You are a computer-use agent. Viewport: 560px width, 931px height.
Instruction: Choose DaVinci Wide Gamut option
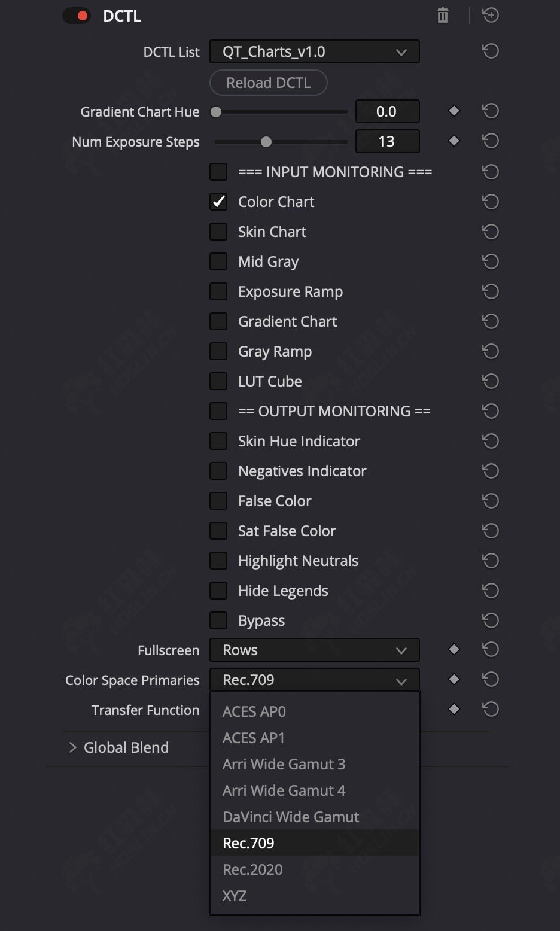(x=291, y=817)
